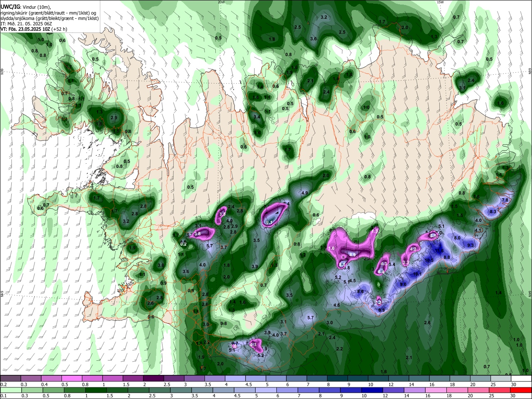Click the valid time 'VT: Fös. 23.05.2025 10Z (+52 h)'
The image size is (532, 399).
(34, 29)
